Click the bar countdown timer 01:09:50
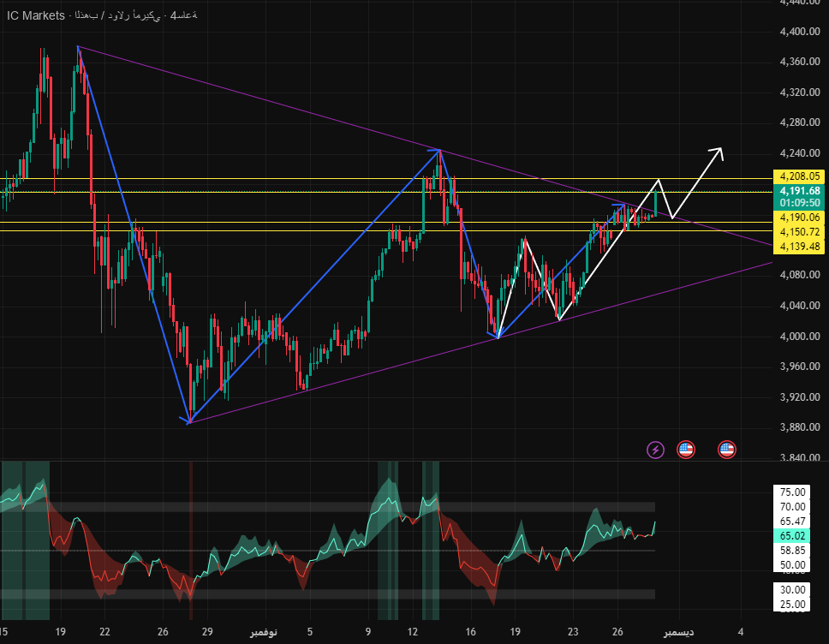 tap(799, 203)
